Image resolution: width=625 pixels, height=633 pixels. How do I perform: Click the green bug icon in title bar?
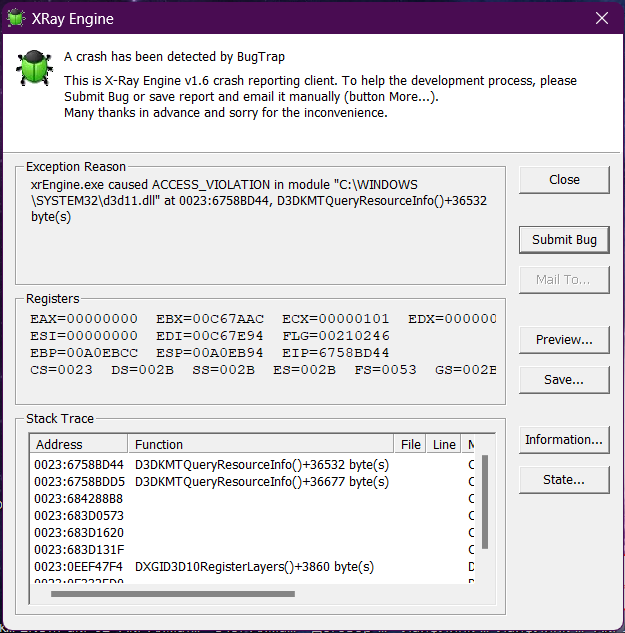tap(16, 18)
